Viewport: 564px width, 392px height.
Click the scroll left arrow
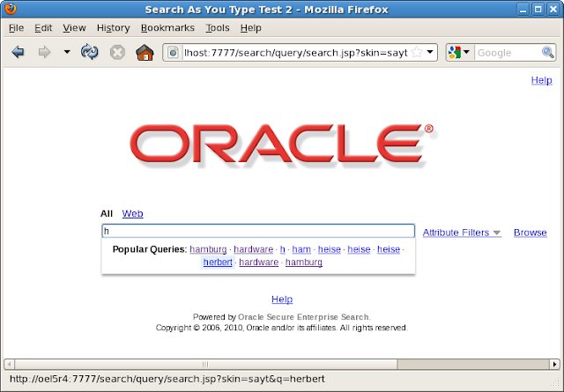(9, 365)
